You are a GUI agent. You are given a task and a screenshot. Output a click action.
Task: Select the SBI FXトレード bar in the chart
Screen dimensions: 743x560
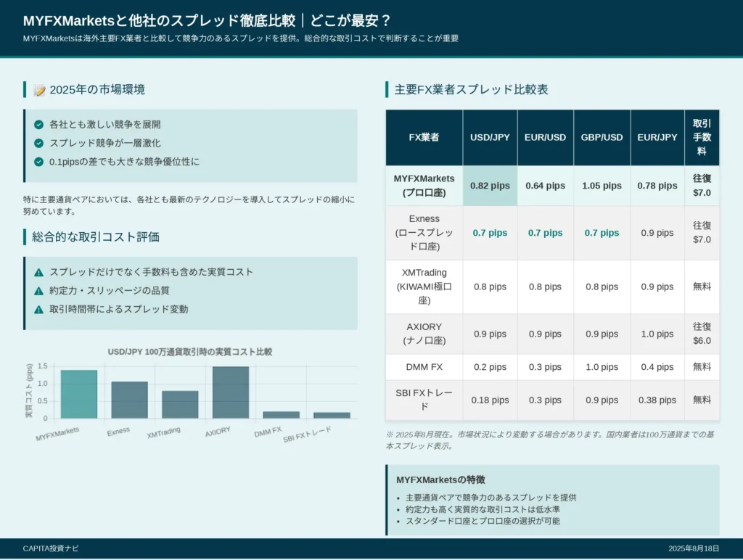pyautogui.click(x=332, y=416)
